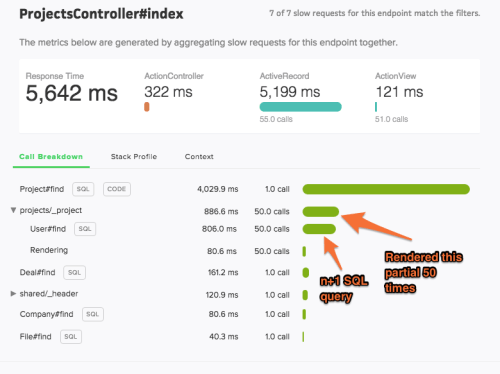Select the Call Breakdown tab
The height and width of the screenshot is (374, 500).
pos(51,157)
